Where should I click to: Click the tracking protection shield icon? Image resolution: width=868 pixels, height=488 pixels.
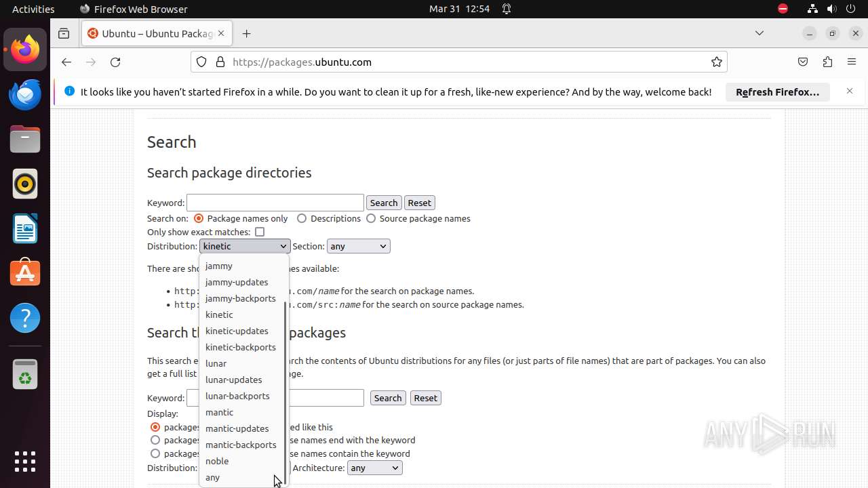pos(201,62)
